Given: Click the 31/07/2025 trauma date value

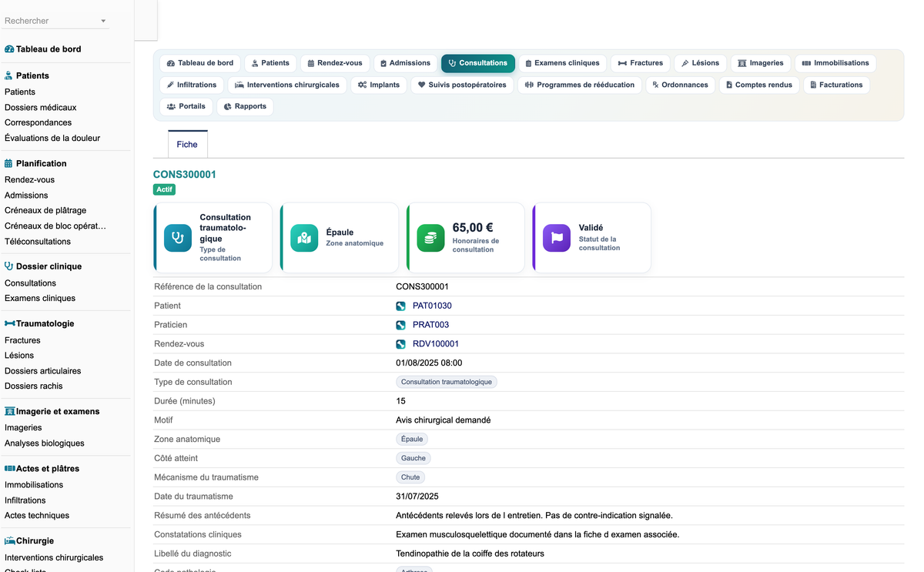Looking at the screenshot, I should pos(417,497).
